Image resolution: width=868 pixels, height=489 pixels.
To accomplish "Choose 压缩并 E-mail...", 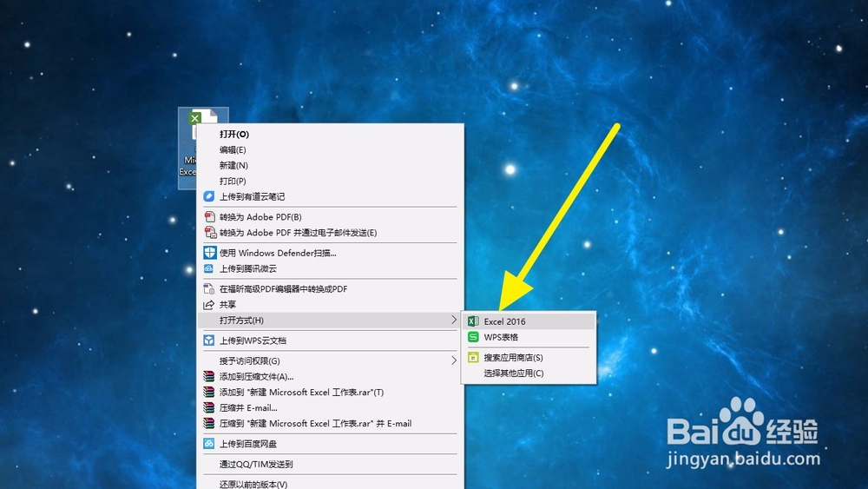I will click(x=330, y=407).
